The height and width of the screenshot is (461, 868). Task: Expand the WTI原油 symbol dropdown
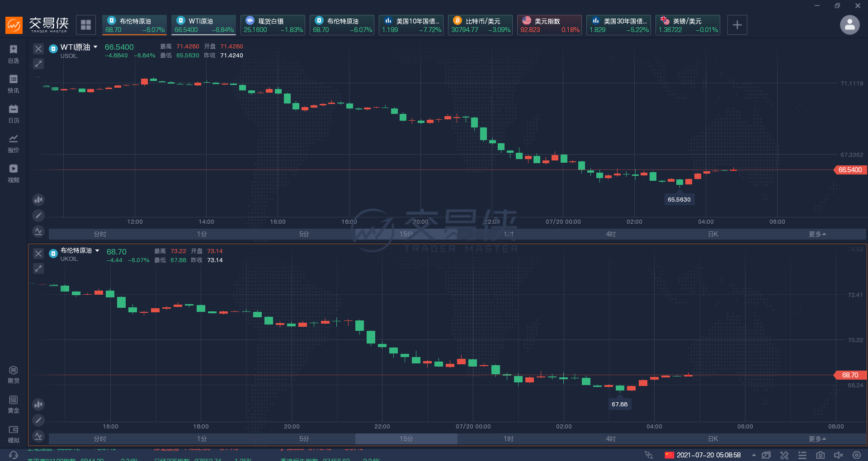point(96,47)
